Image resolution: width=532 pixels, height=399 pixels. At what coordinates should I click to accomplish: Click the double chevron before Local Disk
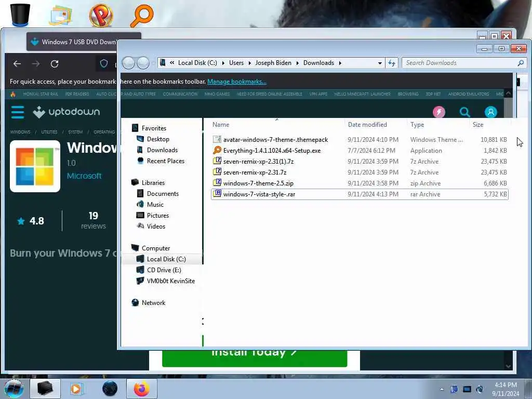[172, 63]
